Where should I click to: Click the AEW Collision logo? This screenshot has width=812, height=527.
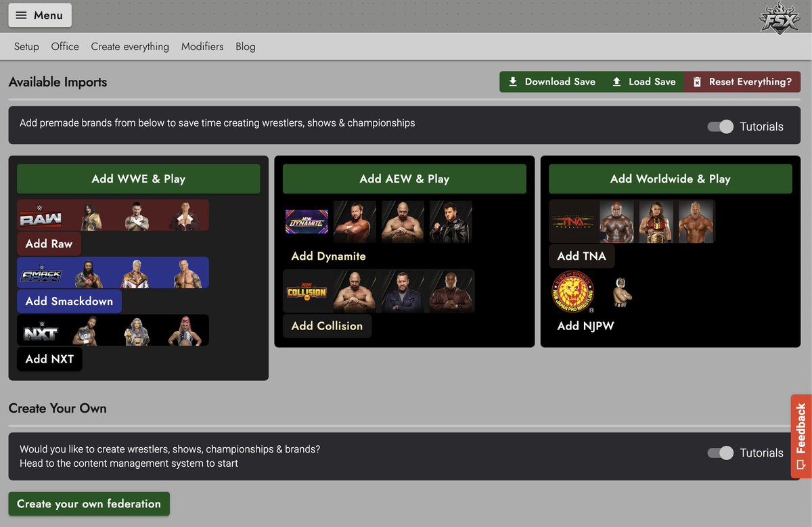pos(307,292)
